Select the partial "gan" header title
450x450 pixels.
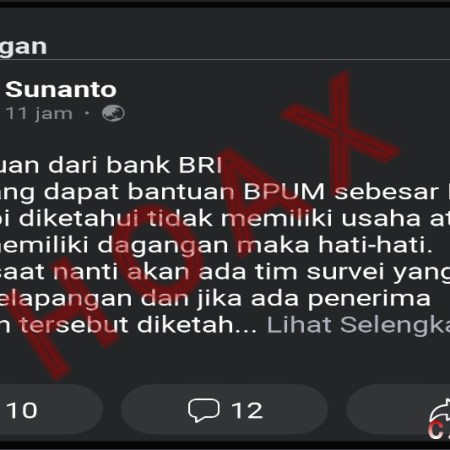pyautogui.click(x=23, y=47)
